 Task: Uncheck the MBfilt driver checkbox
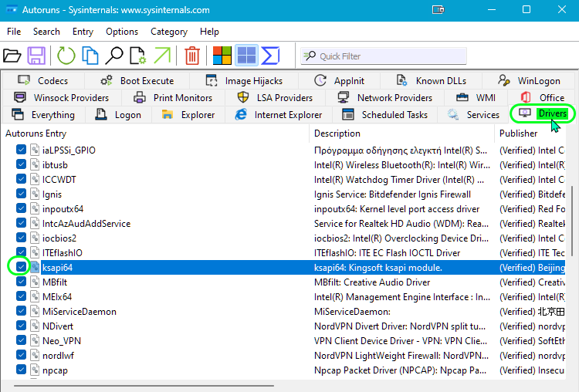21,281
